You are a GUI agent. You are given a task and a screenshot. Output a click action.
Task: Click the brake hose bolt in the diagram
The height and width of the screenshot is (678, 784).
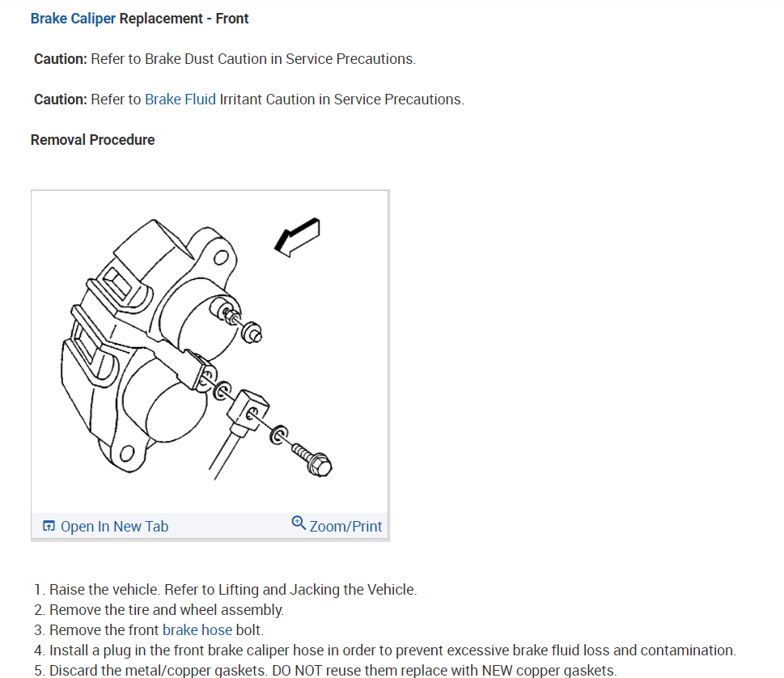tap(312, 459)
